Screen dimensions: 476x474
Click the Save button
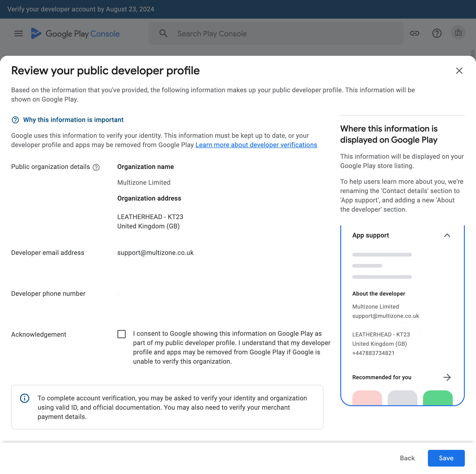click(x=446, y=458)
